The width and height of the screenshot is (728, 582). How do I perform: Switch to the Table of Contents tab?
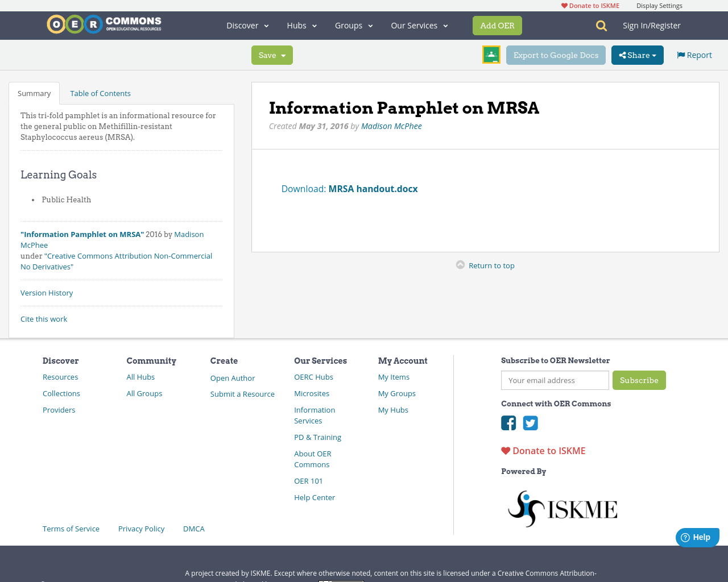(100, 93)
